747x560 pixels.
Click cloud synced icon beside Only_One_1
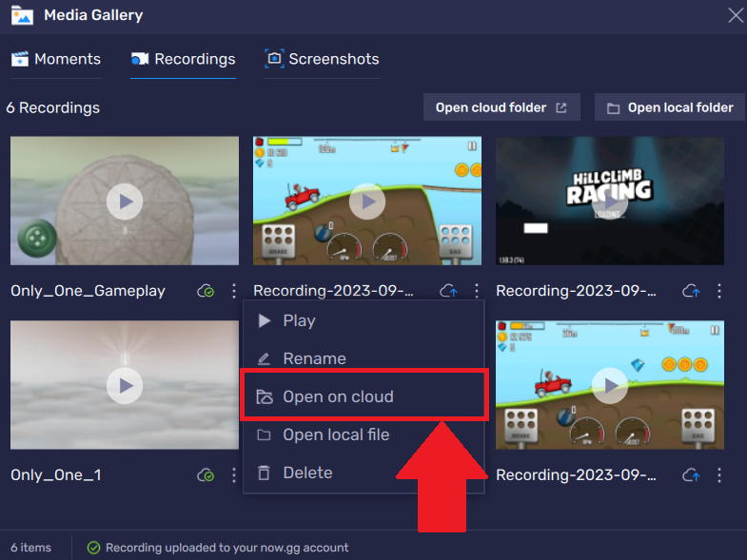[206, 474]
